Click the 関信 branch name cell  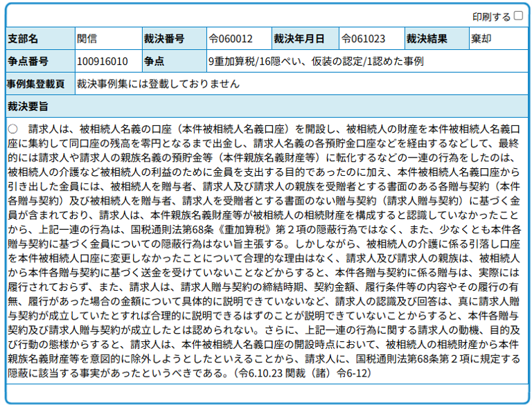pos(109,39)
